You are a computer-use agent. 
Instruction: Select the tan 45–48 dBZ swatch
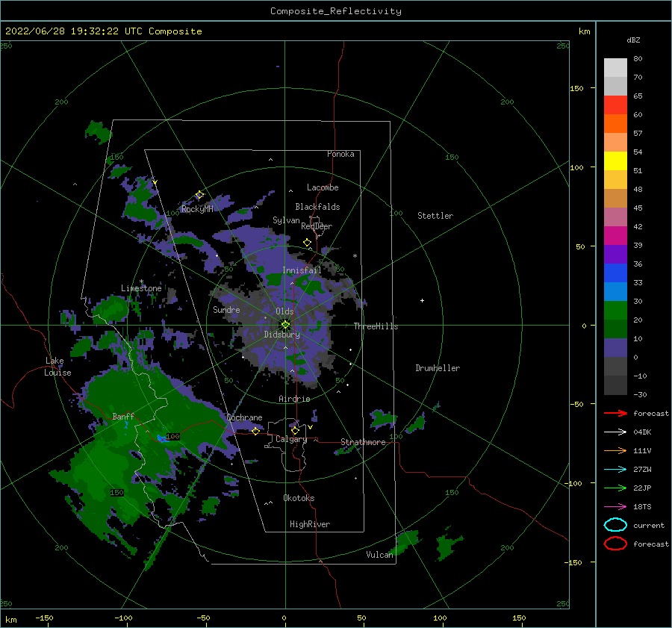click(x=615, y=199)
